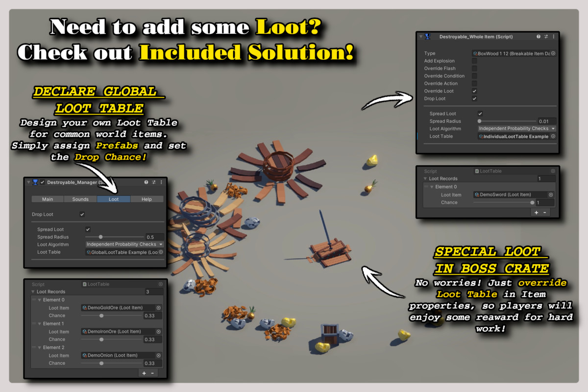Open Loot Algorithm dropdown in Destroyable_Manager
The image size is (588, 392).
point(124,244)
